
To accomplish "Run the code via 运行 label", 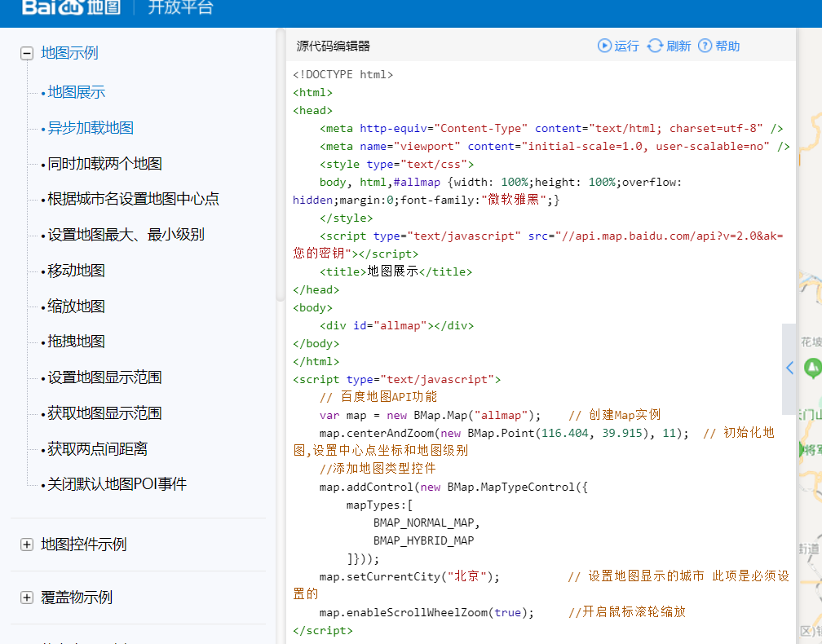I will click(x=627, y=46).
